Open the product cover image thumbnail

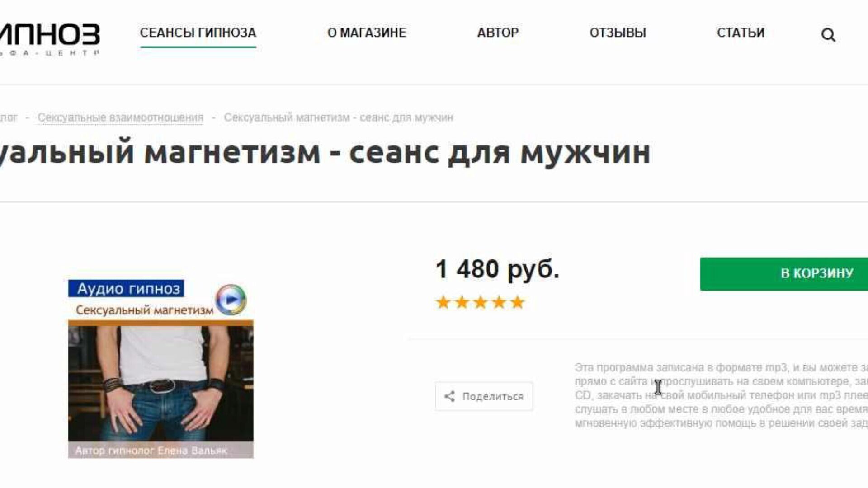[x=160, y=369]
